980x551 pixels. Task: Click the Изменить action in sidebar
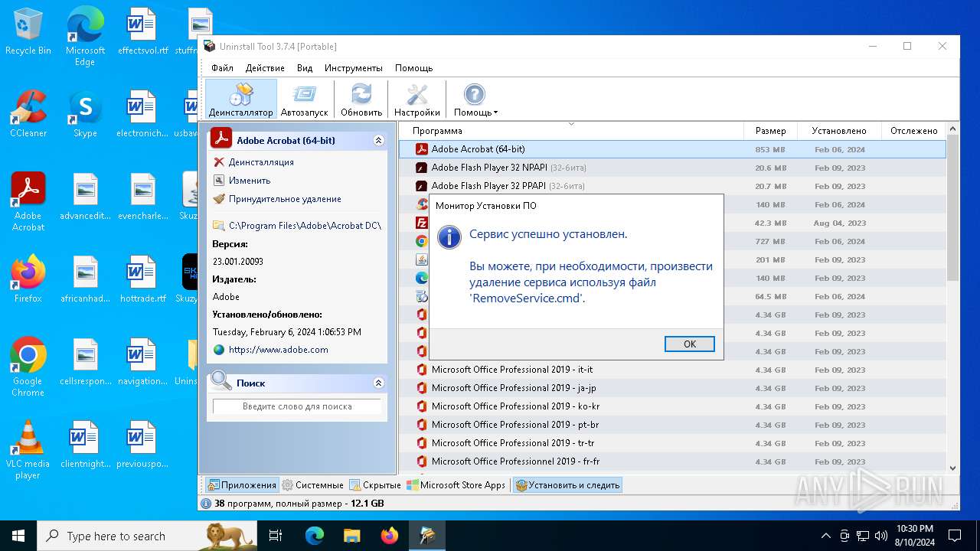point(249,181)
